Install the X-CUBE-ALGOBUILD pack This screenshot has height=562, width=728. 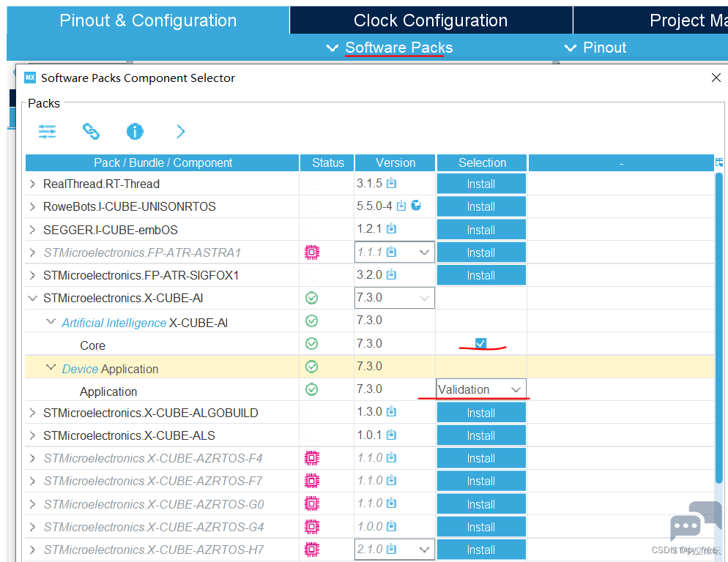pos(481,413)
